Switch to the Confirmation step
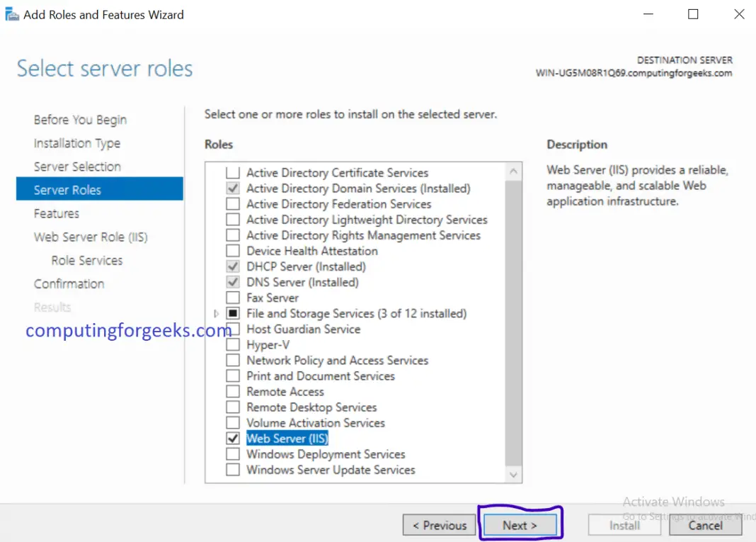 (x=69, y=283)
